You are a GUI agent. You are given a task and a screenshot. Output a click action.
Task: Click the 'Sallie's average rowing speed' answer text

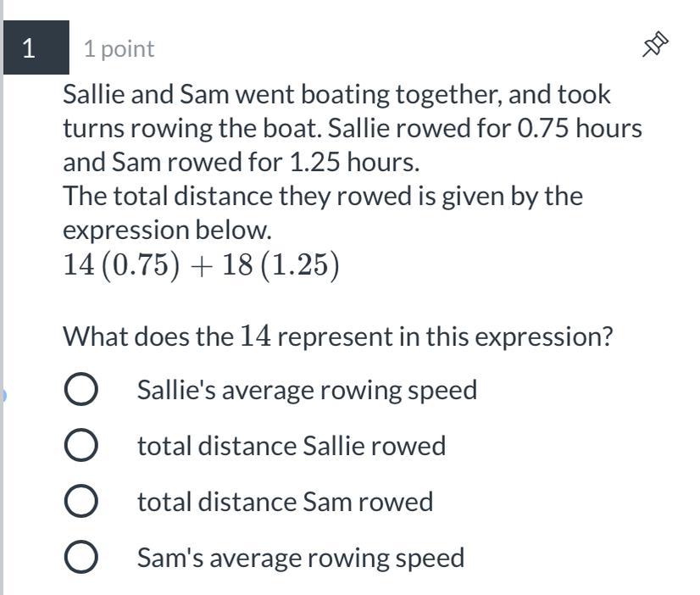(x=307, y=390)
